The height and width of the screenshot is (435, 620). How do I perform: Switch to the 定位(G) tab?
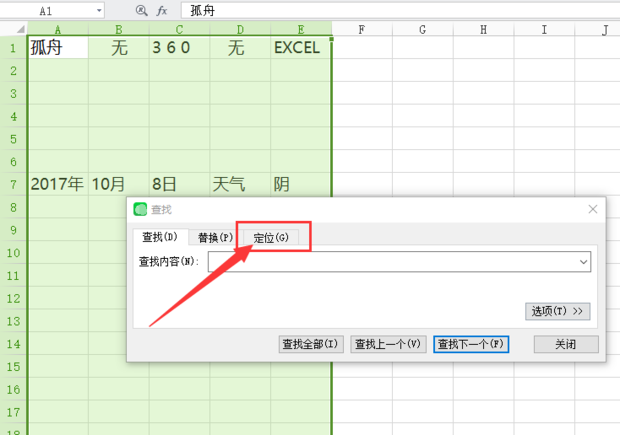click(x=271, y=238)
